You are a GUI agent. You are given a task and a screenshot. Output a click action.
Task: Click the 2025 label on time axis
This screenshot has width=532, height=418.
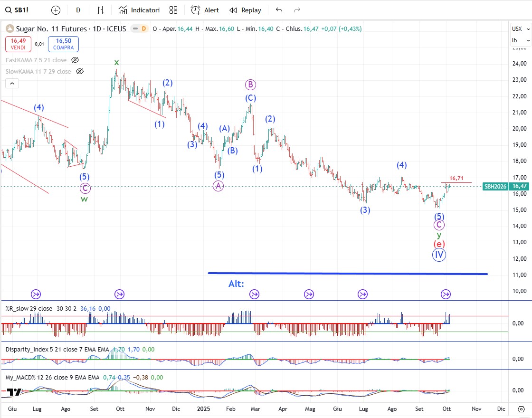204,409
